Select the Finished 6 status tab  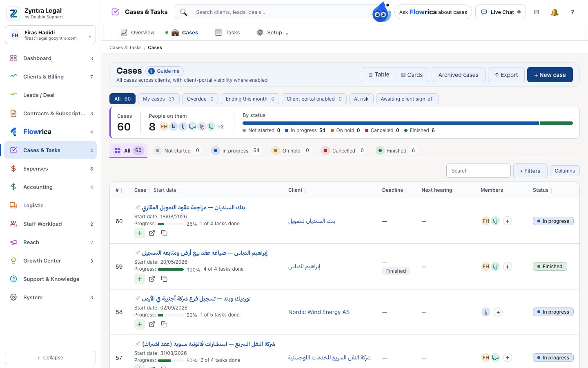point(396,150)
